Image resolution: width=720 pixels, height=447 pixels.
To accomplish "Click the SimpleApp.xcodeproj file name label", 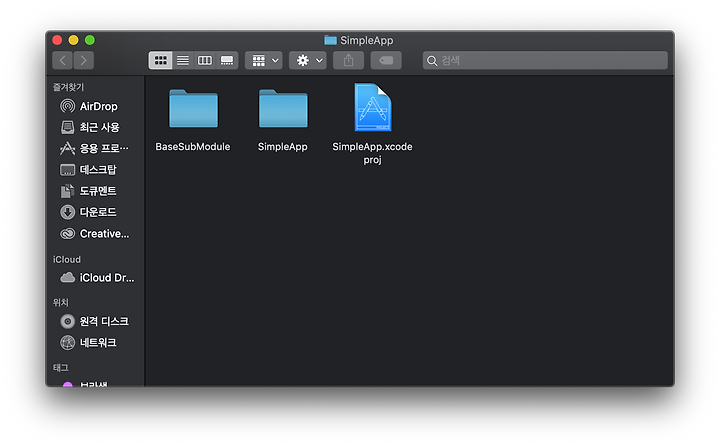I will (x=372, y=153).
